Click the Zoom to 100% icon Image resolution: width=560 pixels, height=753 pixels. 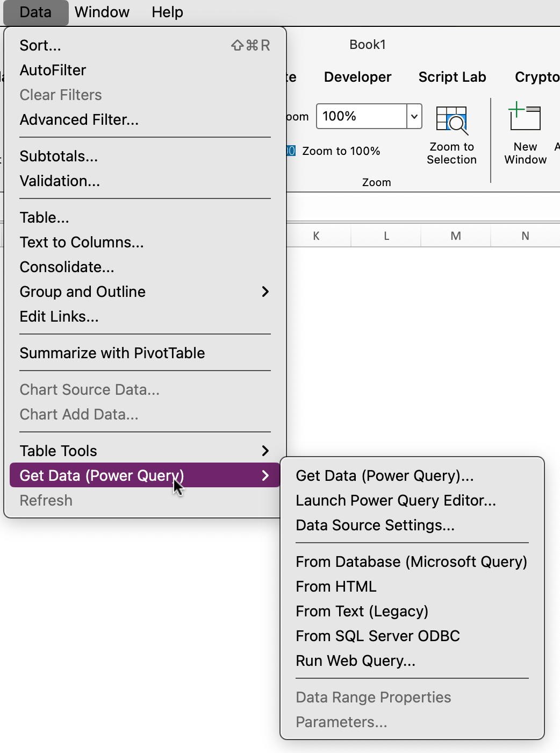[x=291, y=151]
